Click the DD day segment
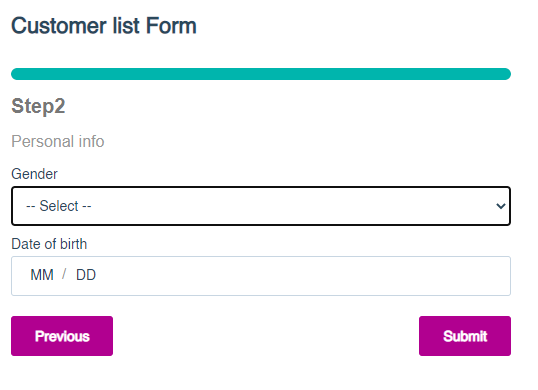 [x=86, y=275]
